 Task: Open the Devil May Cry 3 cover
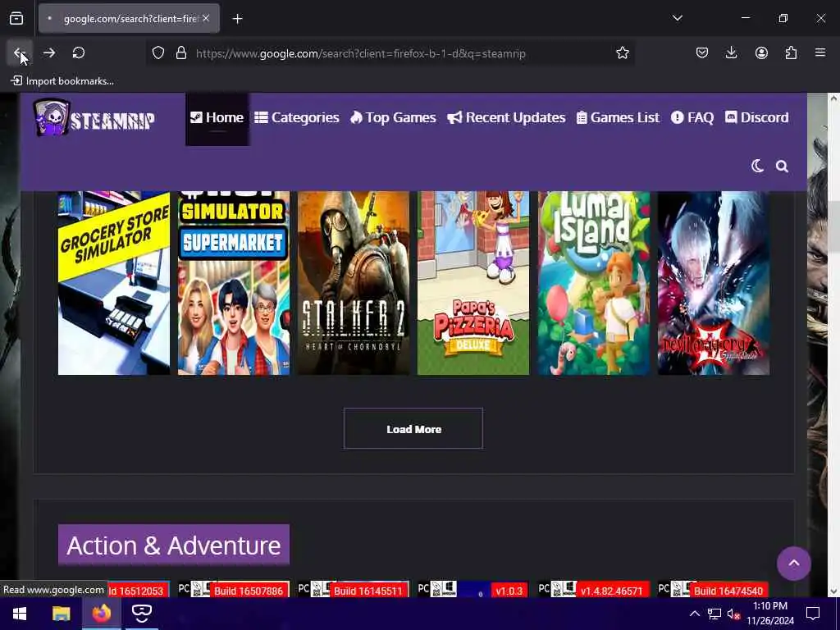[714, 283]
